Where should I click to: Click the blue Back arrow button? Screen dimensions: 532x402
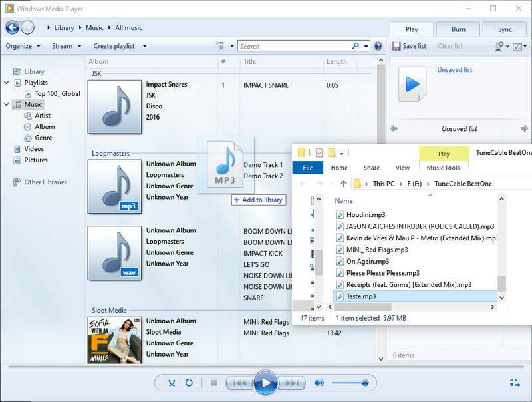(x=12, y=27)
